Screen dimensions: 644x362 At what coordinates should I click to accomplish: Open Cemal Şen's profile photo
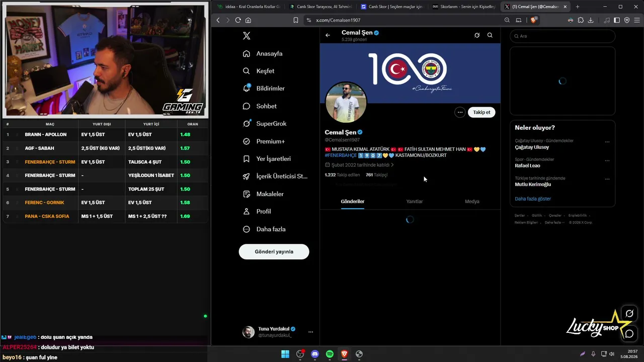(x=346, y=102)
